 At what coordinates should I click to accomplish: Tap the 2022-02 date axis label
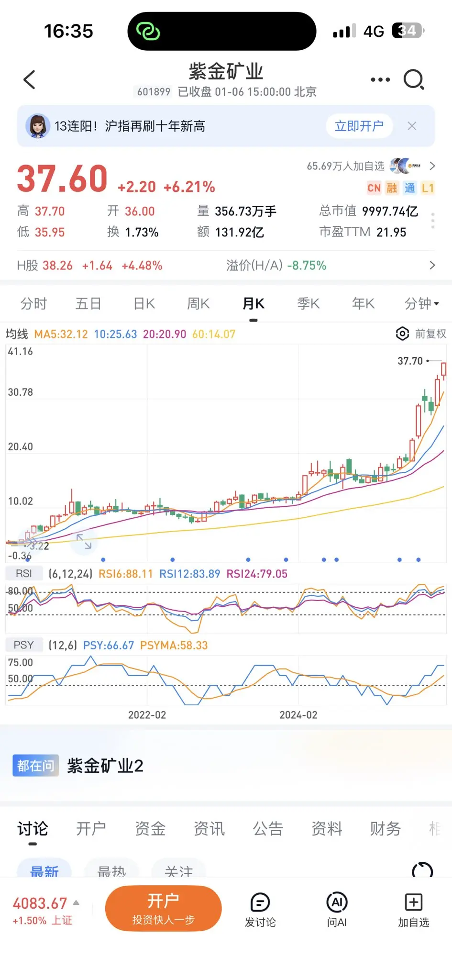click(147, 715)
